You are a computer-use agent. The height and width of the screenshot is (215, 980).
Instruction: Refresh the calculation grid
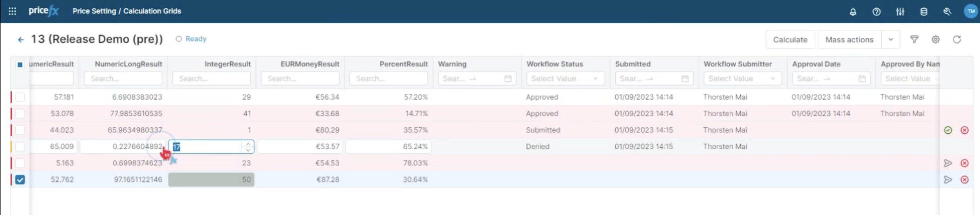(x=956, y=39)
